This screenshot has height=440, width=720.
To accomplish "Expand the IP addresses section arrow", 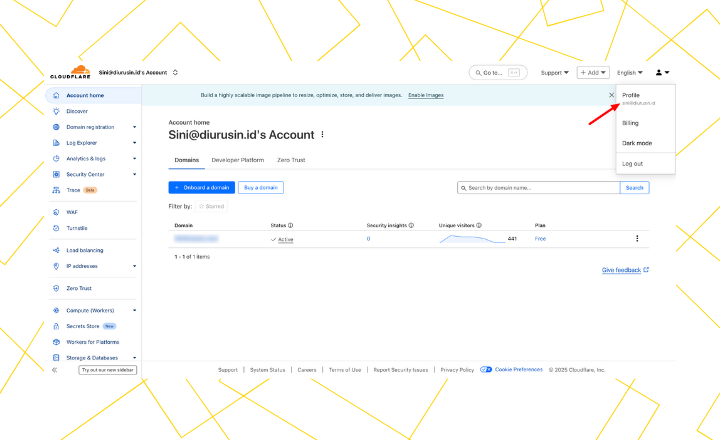I will (135, 266).
